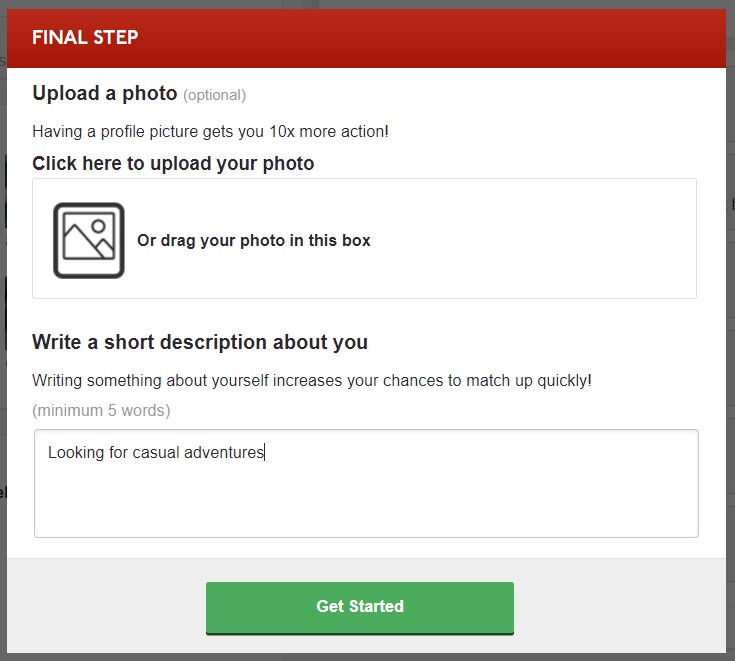The image size is (735, 661).
Task: Click empty red header bar right of title
Action: coord(450,38)
